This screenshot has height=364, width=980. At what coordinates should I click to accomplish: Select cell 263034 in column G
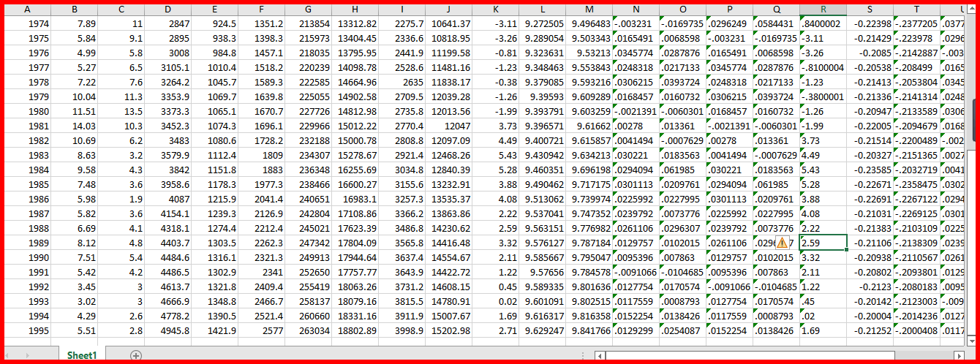coord(308,330)
